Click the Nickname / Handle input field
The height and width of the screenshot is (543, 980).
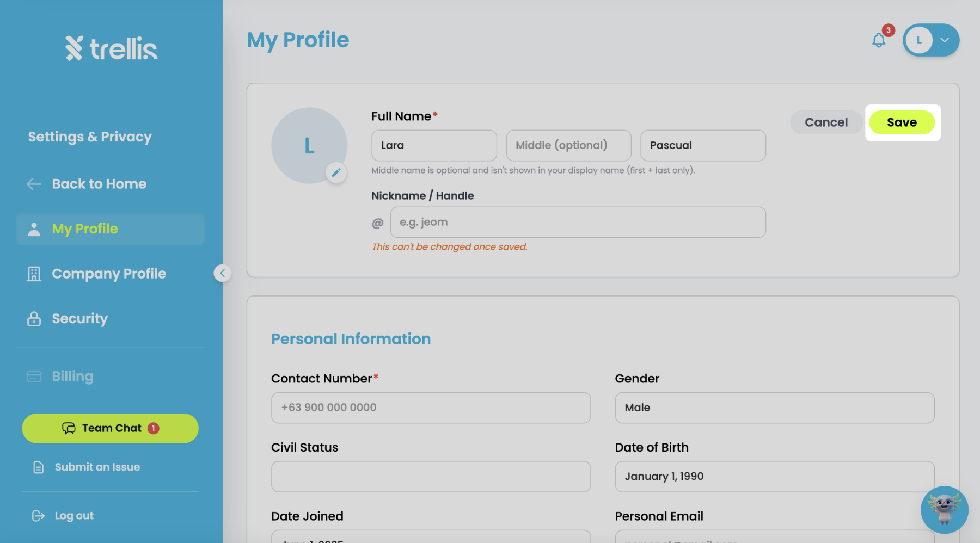coord(578,222)
